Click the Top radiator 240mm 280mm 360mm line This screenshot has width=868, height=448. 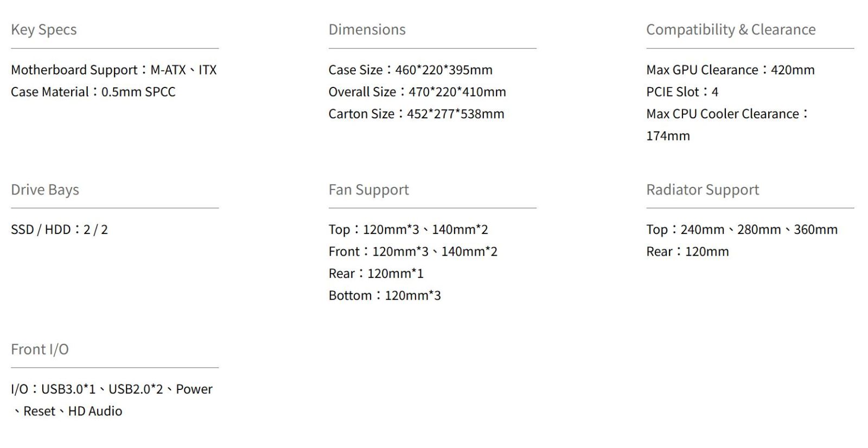pos(741,230)
